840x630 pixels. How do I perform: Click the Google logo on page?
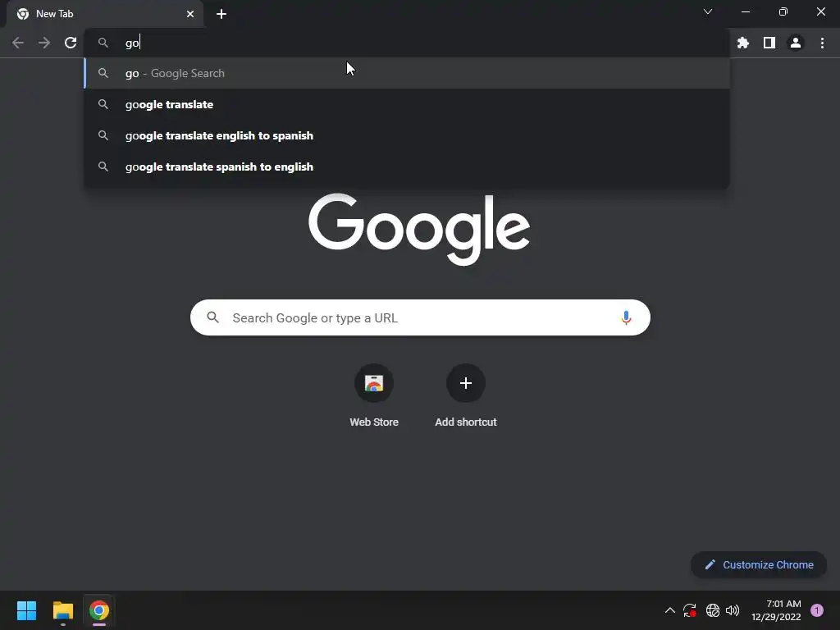tap(419, 230)
